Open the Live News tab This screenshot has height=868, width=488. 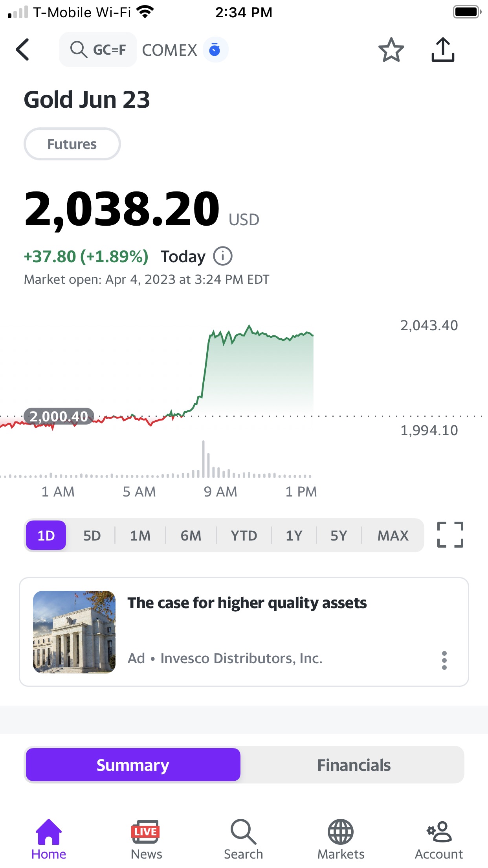[x=146, y=839]
